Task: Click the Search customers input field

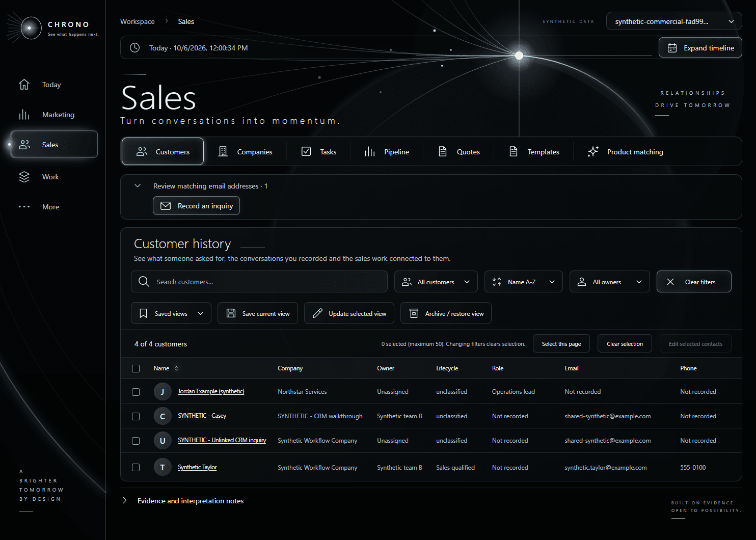Action: 259,282
